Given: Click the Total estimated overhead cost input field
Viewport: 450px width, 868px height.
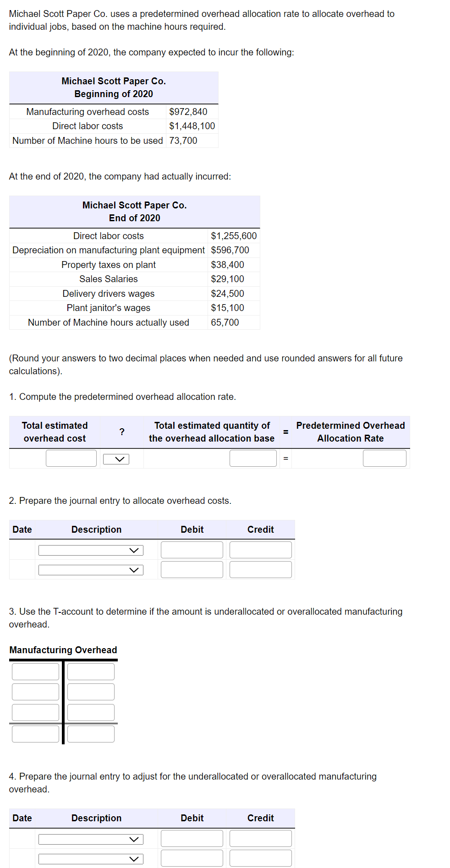Looking at the screenshot, I should click(71, 458).
